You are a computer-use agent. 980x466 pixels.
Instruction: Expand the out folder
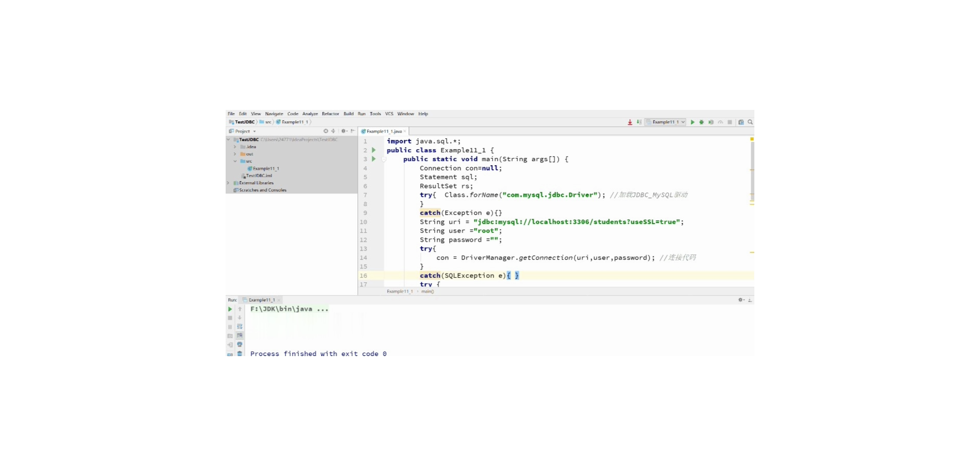(x=235, y=154)
